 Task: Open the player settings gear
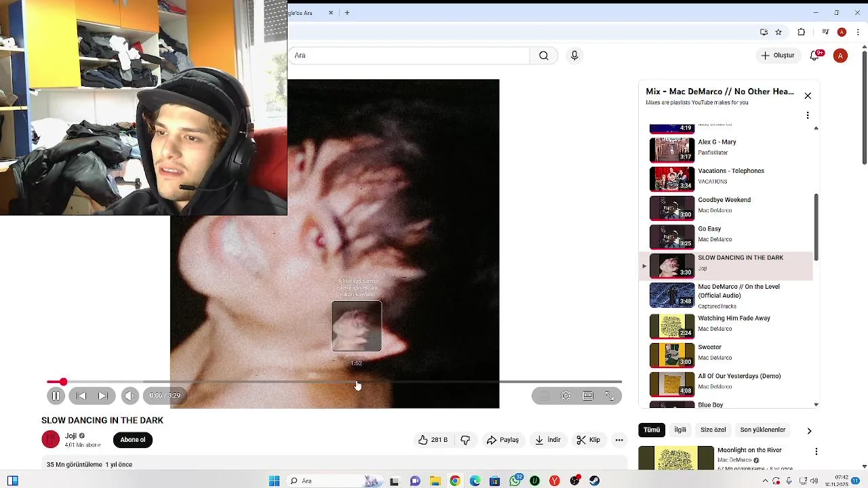(x=566, y=396)
